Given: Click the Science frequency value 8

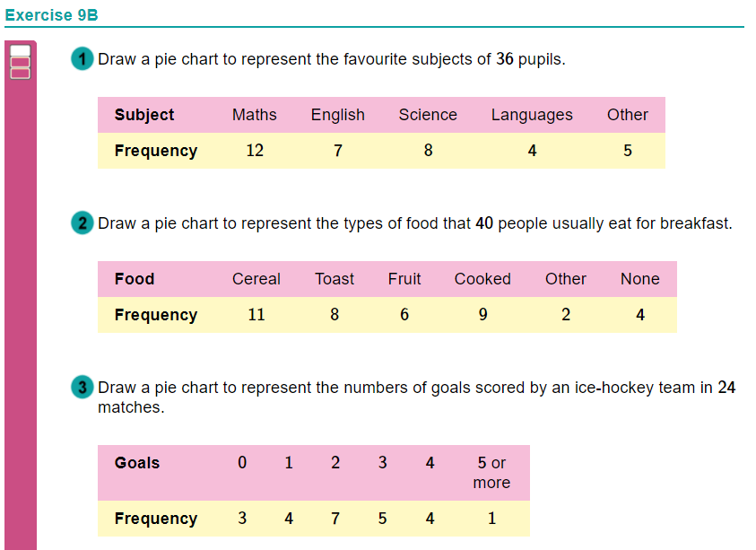Looking at the screenshot, I should (428, 151).
